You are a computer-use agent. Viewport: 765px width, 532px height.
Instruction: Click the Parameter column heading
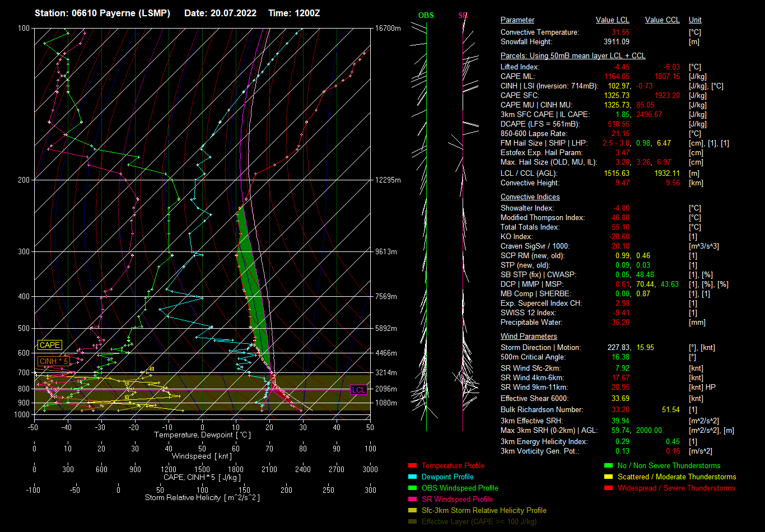click(x=517, y=20)
